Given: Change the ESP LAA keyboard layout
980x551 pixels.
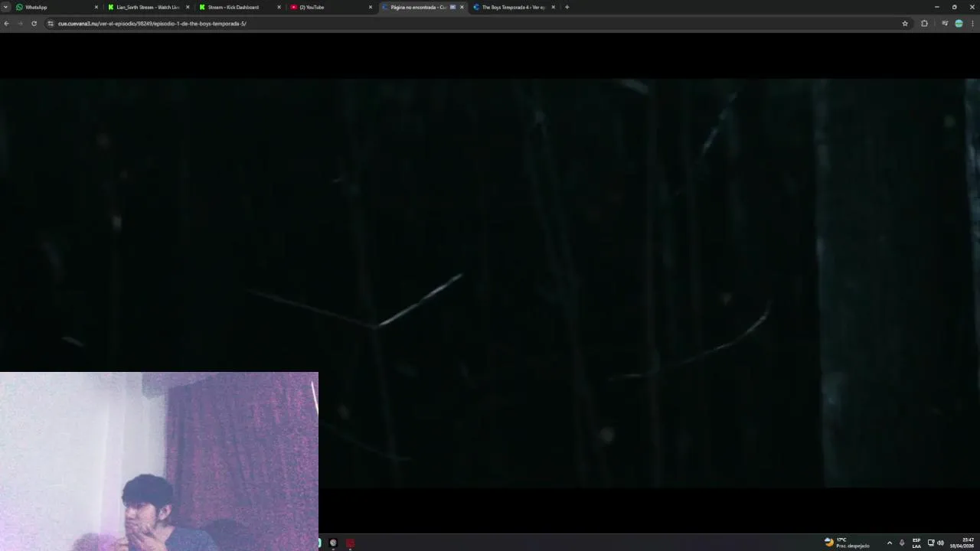Looking at the screenshot, I should point(916,543).
